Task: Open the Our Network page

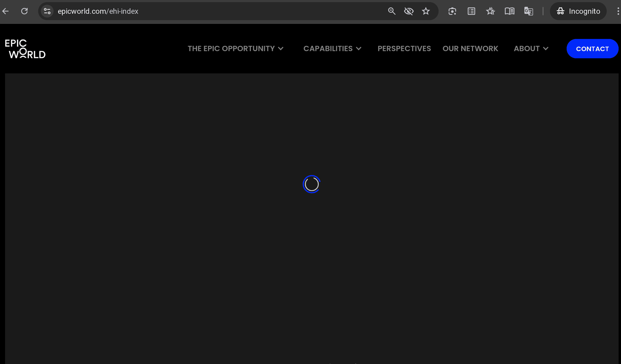Action: tap(470, 48)
